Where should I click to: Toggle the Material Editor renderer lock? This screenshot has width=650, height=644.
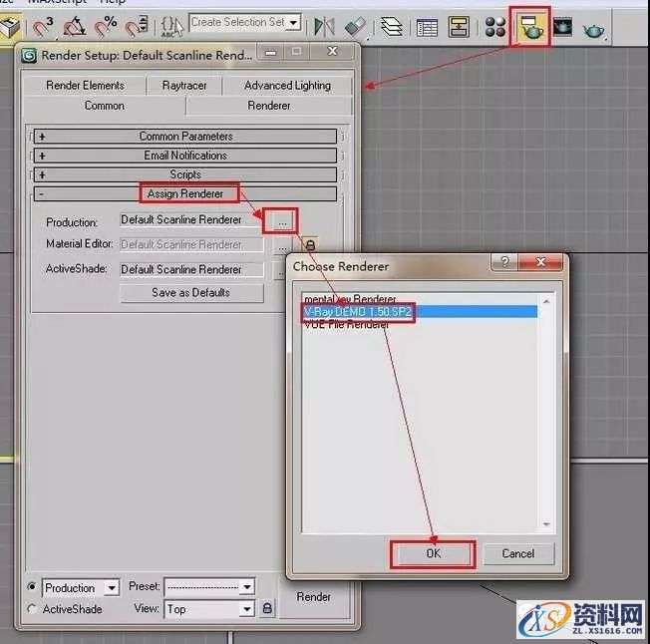pyautogui.click(x=310, y=245)
